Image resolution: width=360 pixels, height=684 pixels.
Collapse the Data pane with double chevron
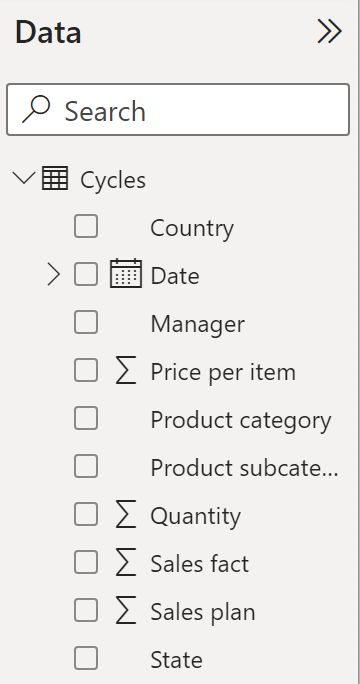(329, 31)
